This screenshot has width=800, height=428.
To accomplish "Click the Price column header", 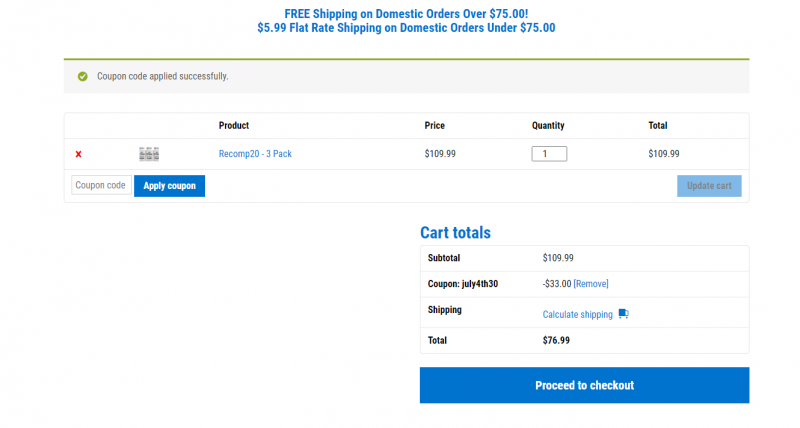I will tap(435, 125).
